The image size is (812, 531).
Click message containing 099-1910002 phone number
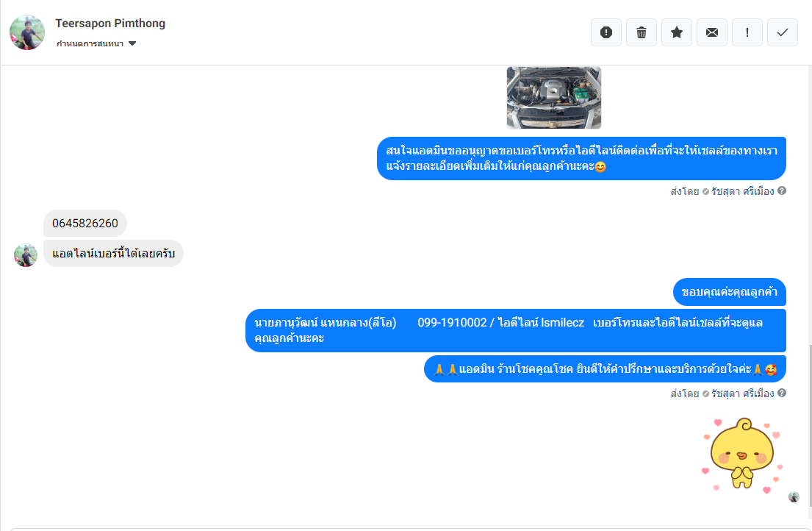point(516,330)
